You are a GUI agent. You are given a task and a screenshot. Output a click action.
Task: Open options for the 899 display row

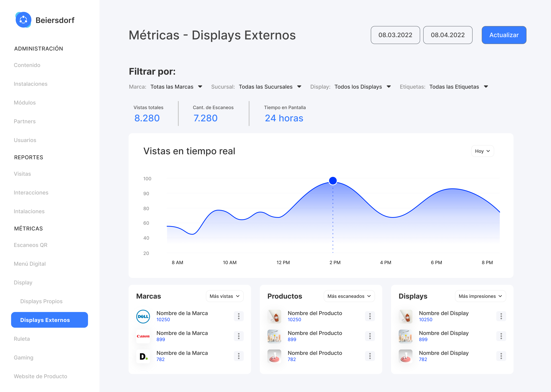coord(501,336)
